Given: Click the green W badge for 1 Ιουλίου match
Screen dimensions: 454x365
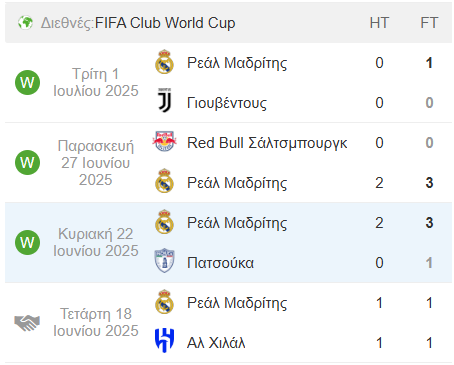Looking at the screenshot, I should tap(27, 82).
